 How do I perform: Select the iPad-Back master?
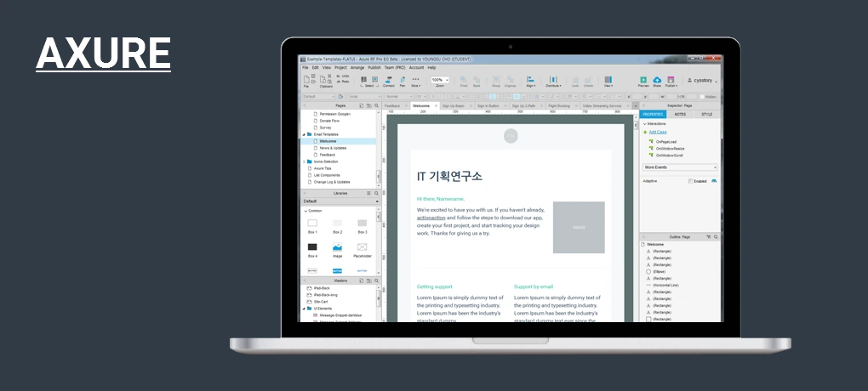coord(322,288)
